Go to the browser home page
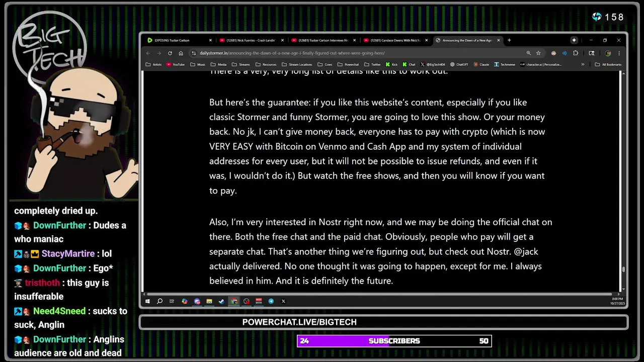This screenshot has width=644, height=362. click(181, 53)
